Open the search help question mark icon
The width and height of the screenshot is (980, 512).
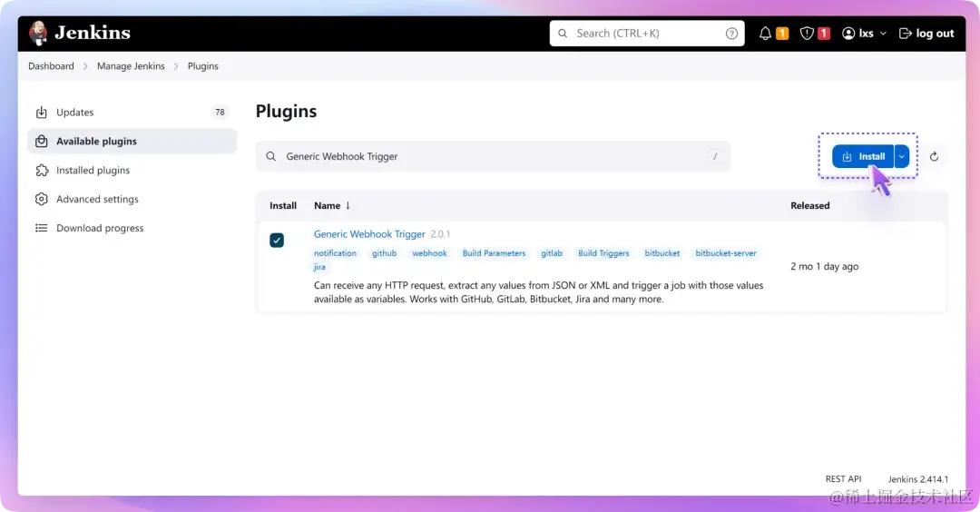[731, 34]
